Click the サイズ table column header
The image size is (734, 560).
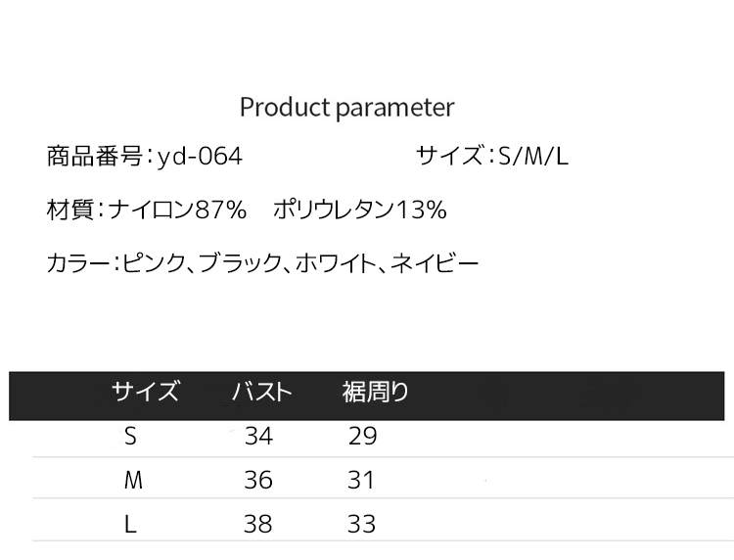pos(145,393)
